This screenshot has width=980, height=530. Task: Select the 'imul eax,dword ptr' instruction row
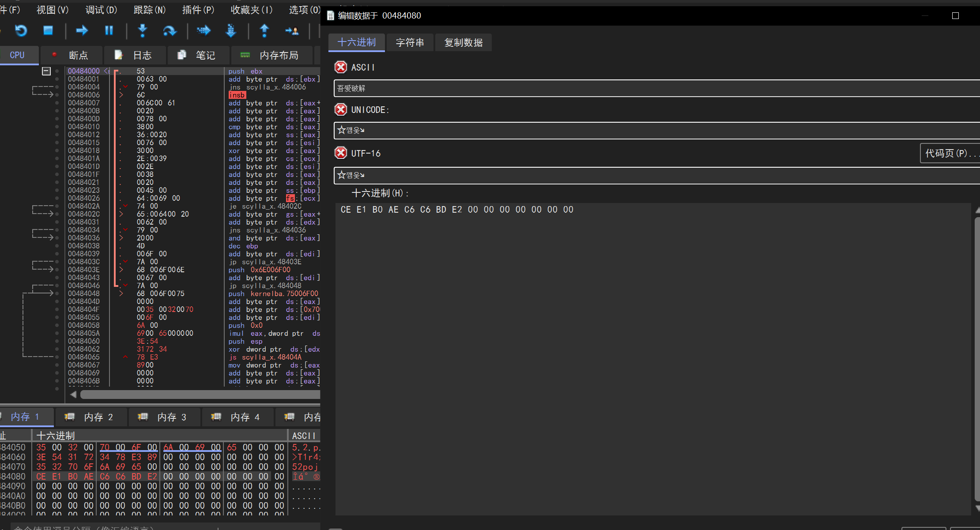click(x=274, y=333)
